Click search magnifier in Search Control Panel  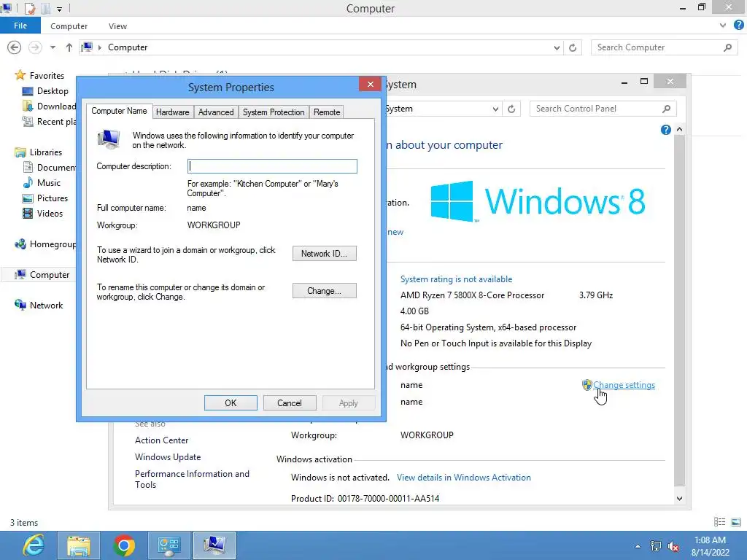(667, 109)
